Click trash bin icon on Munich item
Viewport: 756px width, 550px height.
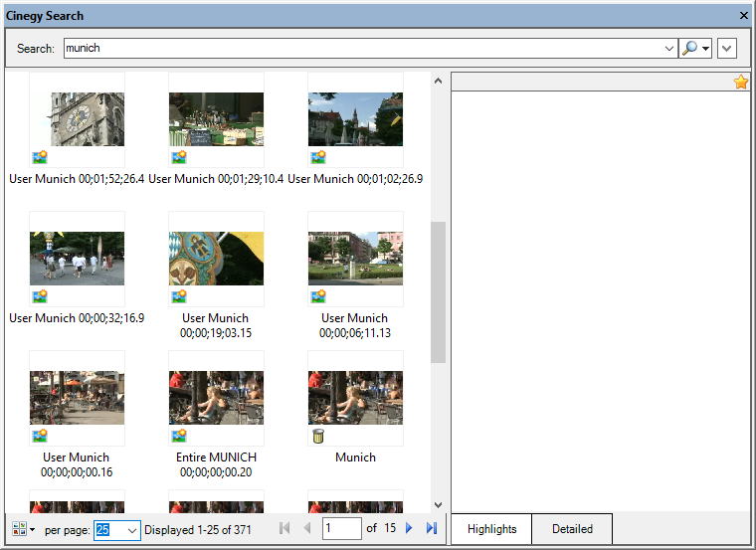tap(318, 436)
